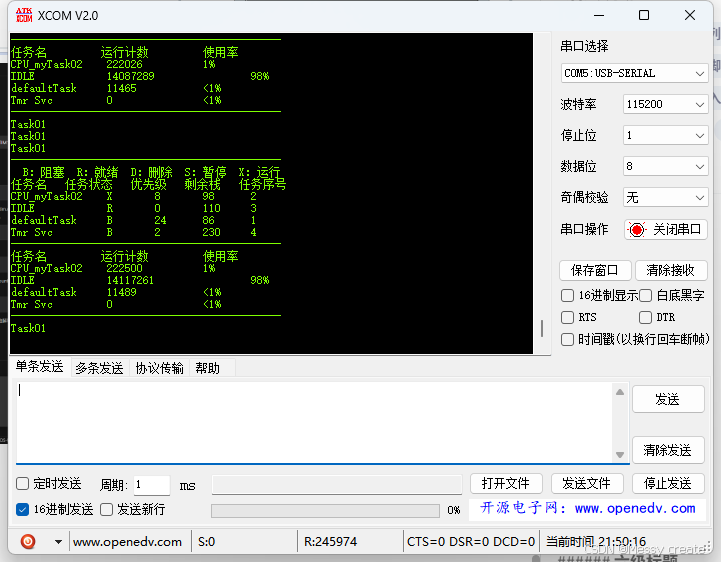Click the R:245974 received counter
Viewport: 721px width, 562px height.
click(x=330, y=542)
